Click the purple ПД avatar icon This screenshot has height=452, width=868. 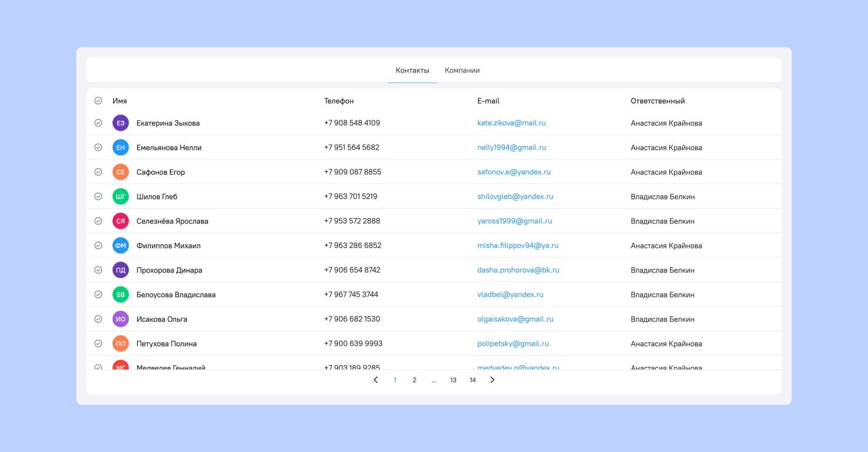(120, 270)
